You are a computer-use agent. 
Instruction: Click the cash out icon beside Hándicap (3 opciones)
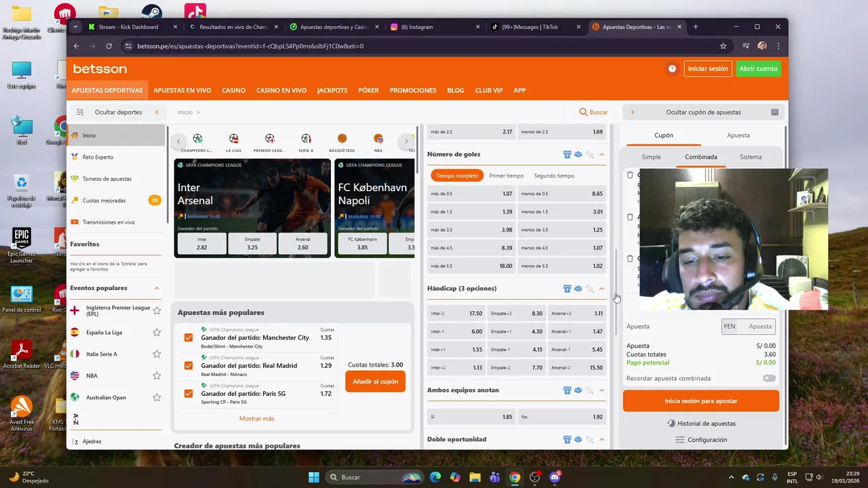[x=567, y=289]
